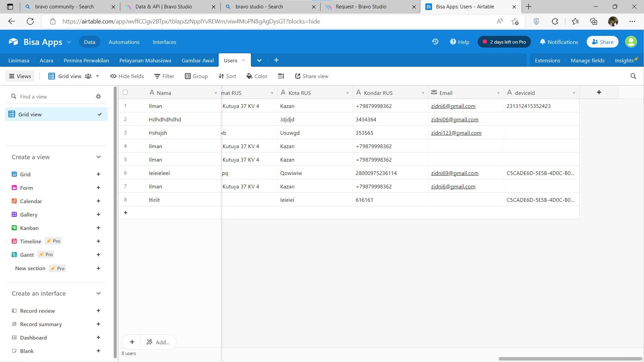Open the tables list dropdown chevron
The height and width of the screenshot is (362, 644).
click(259, 60)
